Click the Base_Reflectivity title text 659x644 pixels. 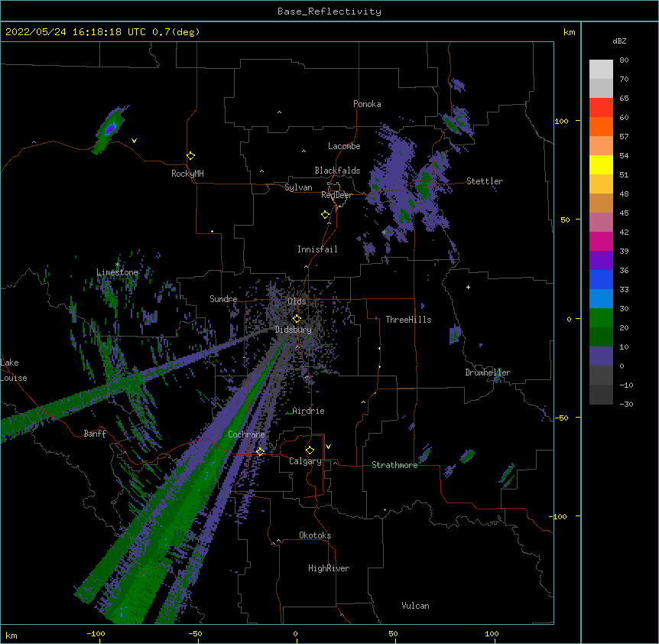pos(329,11)
